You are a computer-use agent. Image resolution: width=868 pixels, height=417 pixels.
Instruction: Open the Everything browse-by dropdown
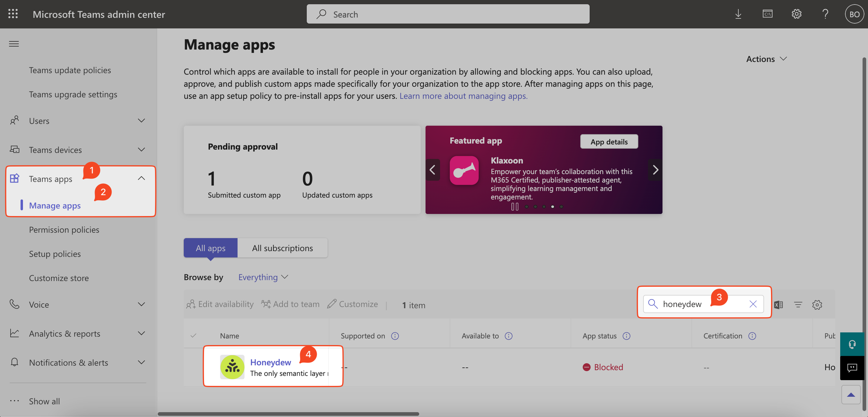pos(263,277)
